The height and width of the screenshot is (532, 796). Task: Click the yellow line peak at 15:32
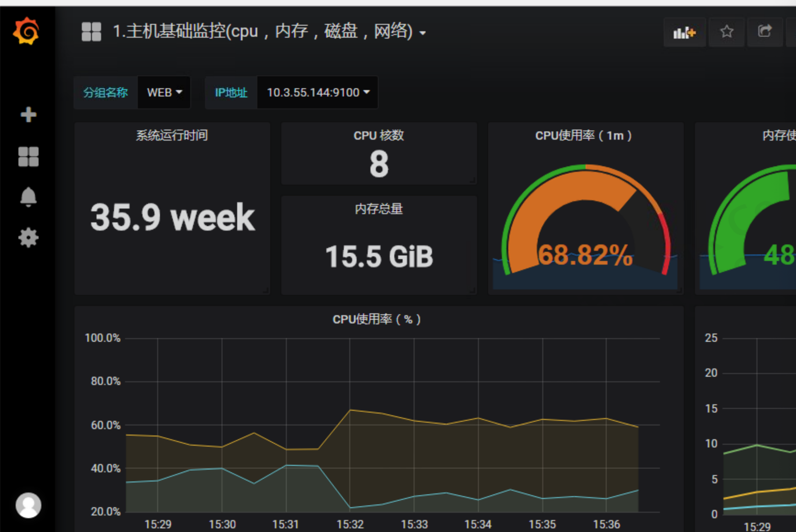[x=350, y=410]
